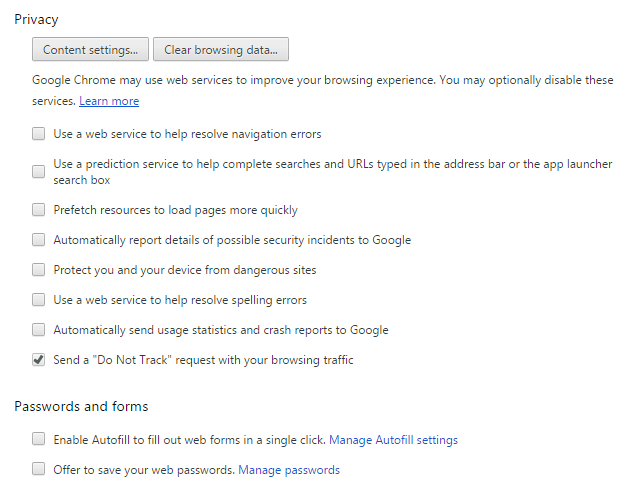Screen dimensions: 628x494
Task: Enable sending usage statistics to Google
Action: (x=38, y=330)
